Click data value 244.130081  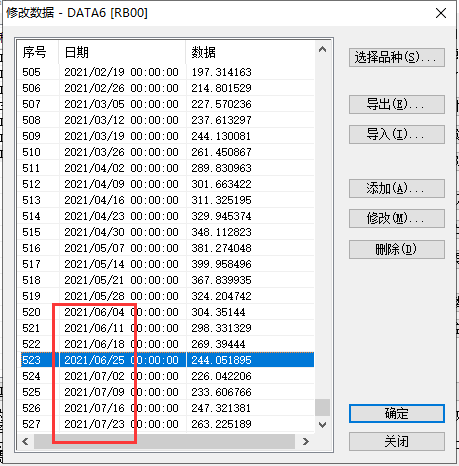pos(221,136)
